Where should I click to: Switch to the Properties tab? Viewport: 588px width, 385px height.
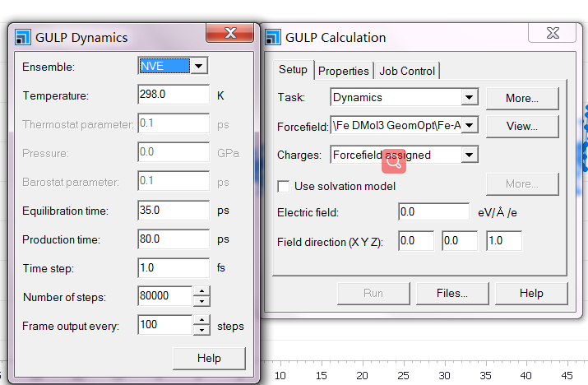pos(344,71)
